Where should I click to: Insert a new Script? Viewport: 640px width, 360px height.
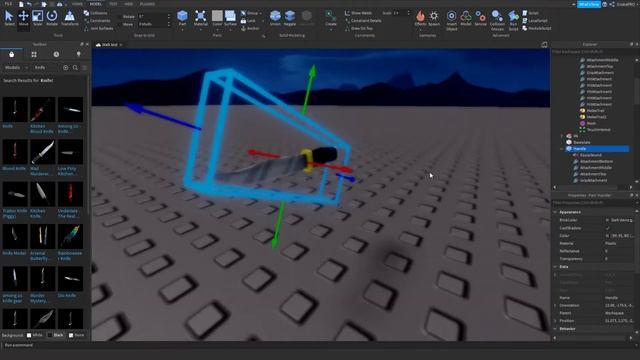[x=531, y=13]
